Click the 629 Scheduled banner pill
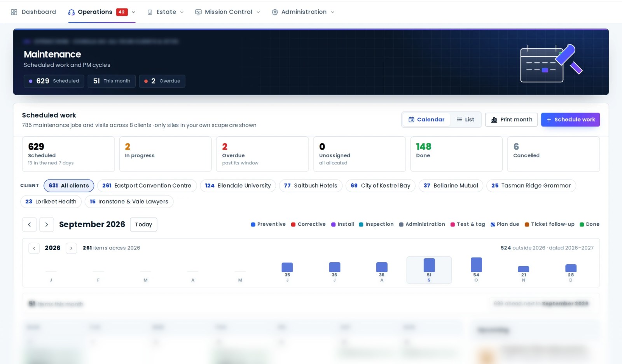The image size is (622, 364). coord(54,81)
